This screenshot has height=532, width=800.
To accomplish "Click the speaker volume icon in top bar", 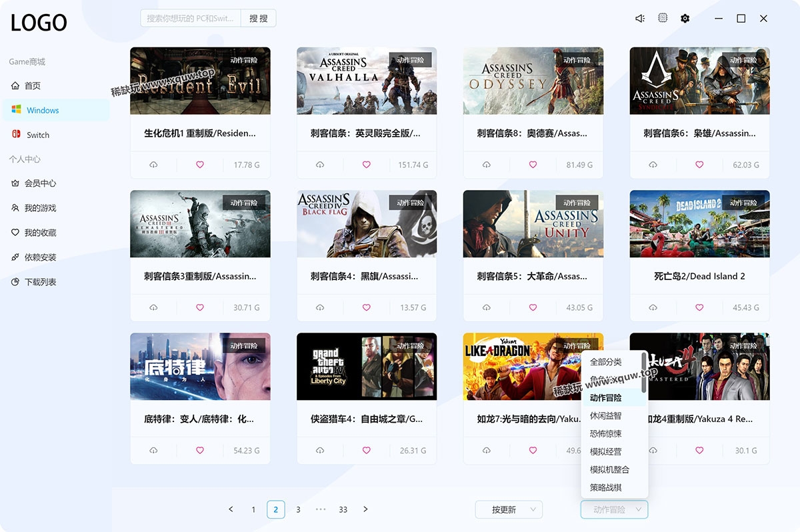I will [x=640, y=19].
